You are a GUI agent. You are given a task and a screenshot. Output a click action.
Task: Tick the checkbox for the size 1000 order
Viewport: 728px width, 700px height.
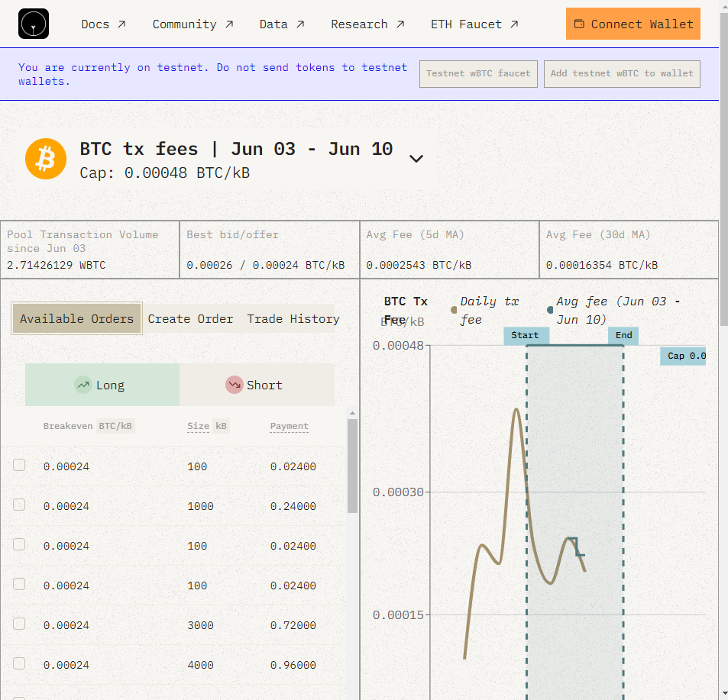(x=19, y=505)
